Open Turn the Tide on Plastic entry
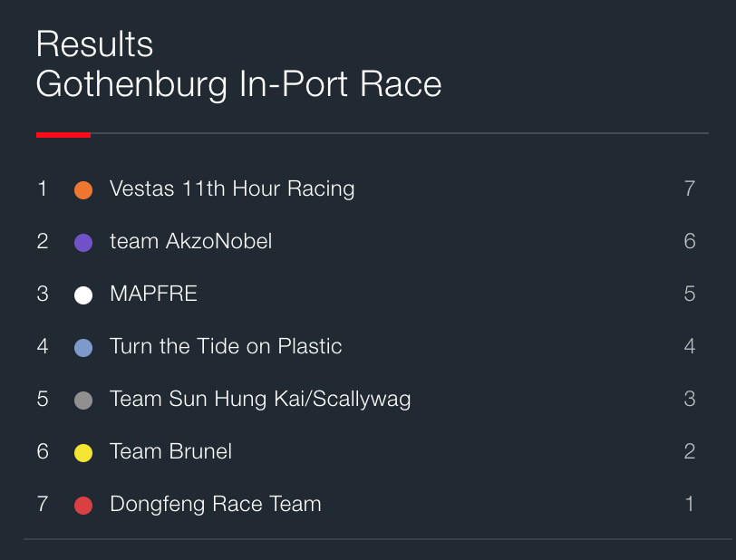This screenshot has width=736, height=560. tap(226, 346)
